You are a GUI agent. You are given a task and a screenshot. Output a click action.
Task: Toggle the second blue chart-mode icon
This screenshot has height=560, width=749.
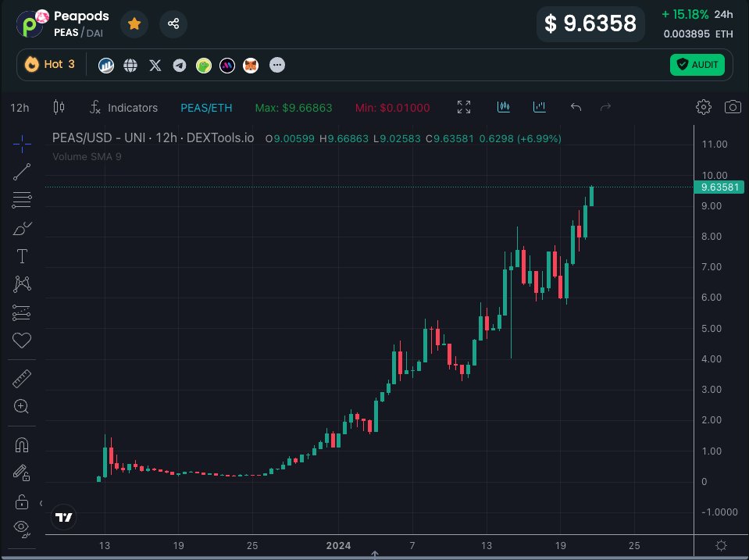pyautogui.click(x=540, y=107)
